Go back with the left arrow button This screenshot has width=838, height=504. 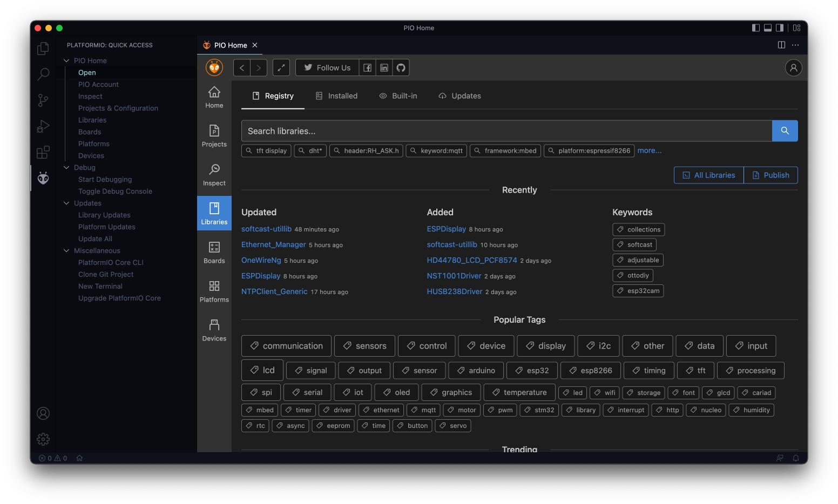242,67
